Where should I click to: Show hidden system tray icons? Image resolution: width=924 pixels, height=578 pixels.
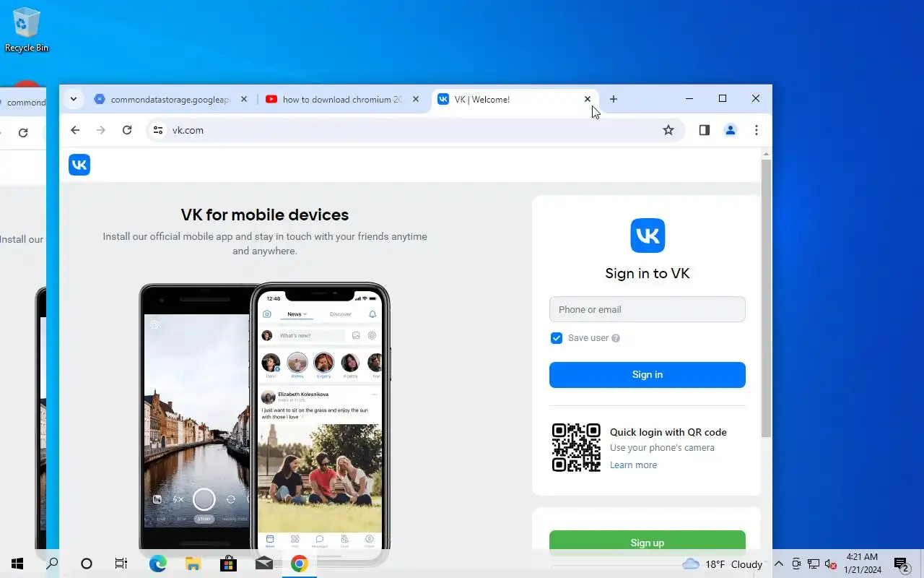click(x=779, y=564)
